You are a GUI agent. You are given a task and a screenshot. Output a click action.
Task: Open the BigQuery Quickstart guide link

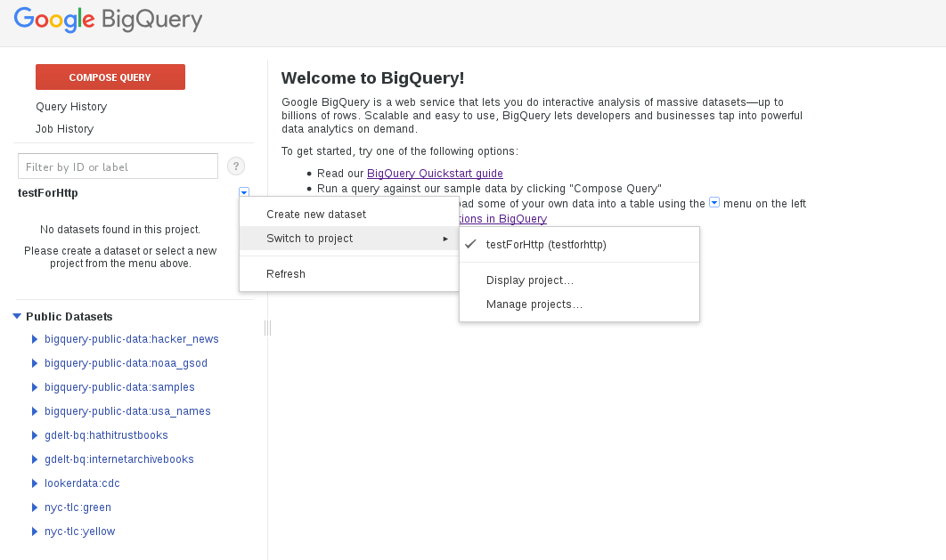435,174
